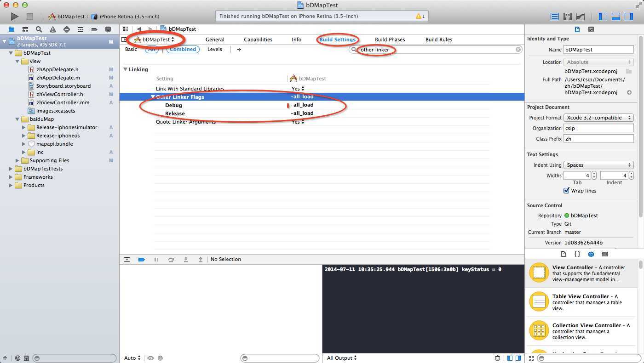Toggle library icon grid view
644x363 pixels.
click(x=531, y=358)
